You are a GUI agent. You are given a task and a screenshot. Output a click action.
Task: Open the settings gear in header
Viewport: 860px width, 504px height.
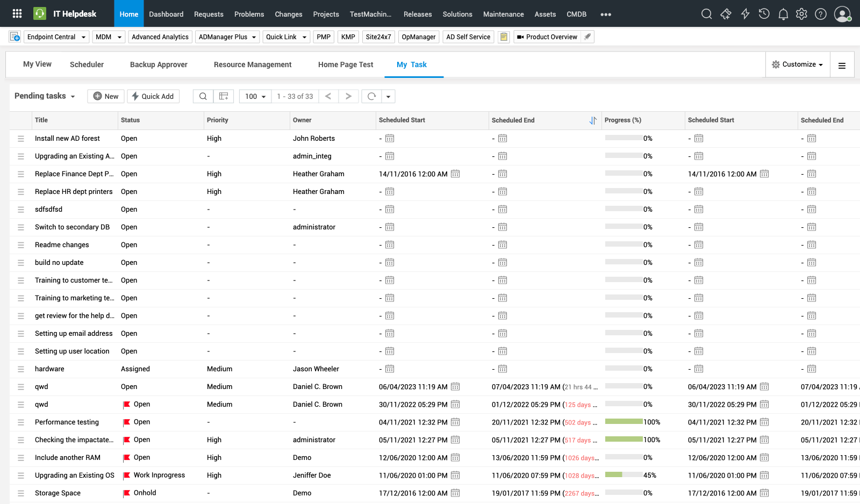(x=801, y=14)
